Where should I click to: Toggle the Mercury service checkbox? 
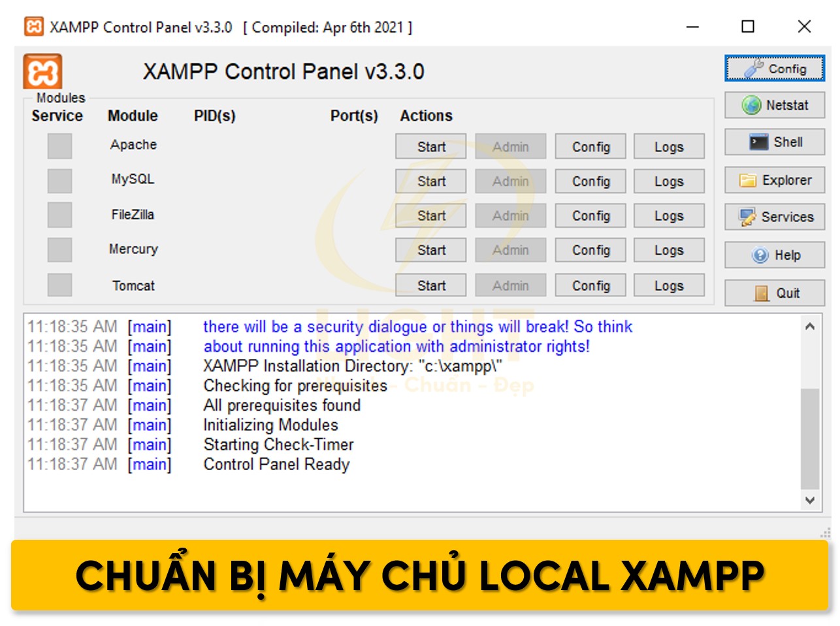point(59,250)
